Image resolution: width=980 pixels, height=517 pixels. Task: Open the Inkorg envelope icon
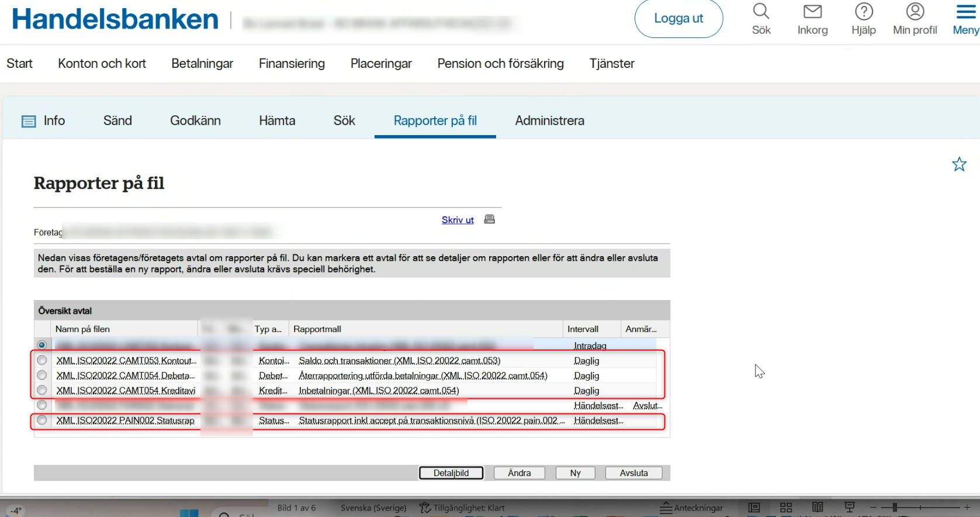(x=812, y=12)
